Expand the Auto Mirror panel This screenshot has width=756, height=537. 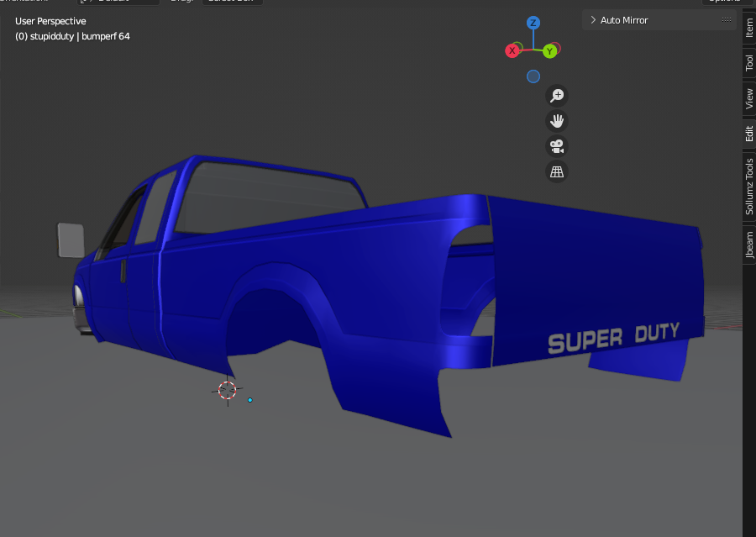tap(593, 20)
